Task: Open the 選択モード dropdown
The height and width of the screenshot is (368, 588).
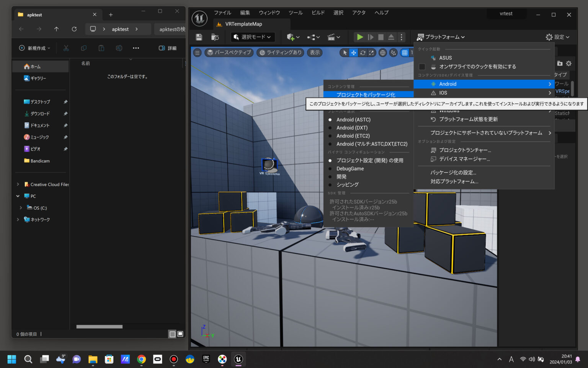Action: point(252,37)
